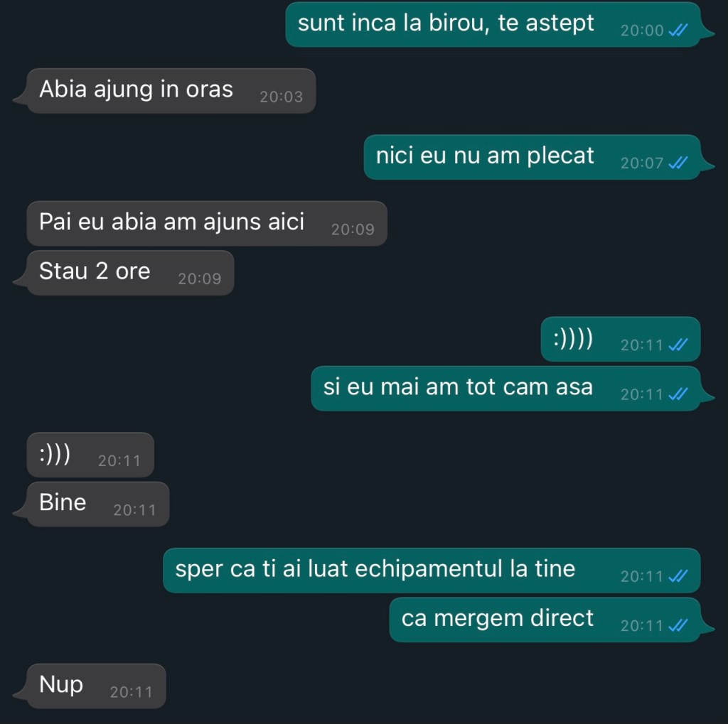This screenshot has width=728, height=724.
Task: Click read-receipt checkmarks on "sunt inca la birou" message
Action: [678, 31]
